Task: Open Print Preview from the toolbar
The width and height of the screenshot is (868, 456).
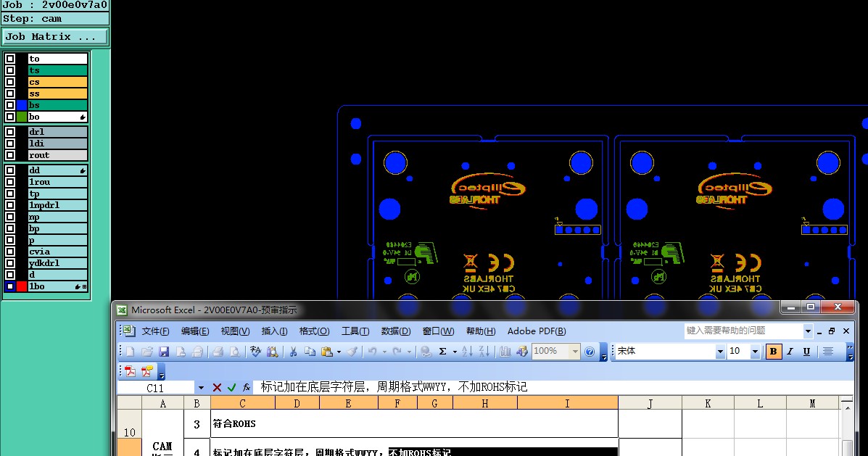Action: pyautogui.click(x=235, y=352)
